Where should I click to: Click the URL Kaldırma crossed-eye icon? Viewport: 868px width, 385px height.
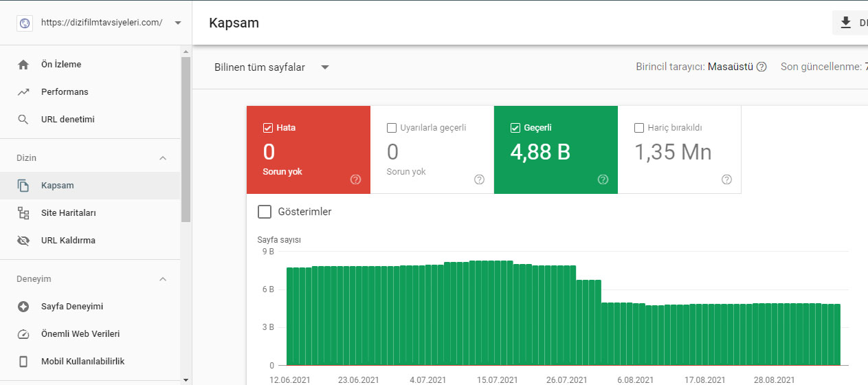23,241
